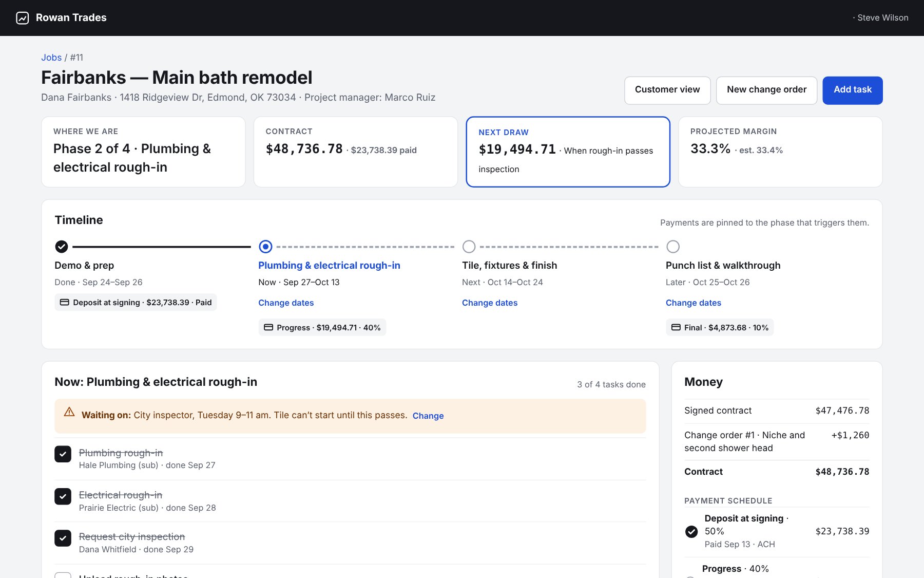Click the Where We Are summary card
Image resolution: width=924 pixels, height=578 pixels.
pos(143,152)
